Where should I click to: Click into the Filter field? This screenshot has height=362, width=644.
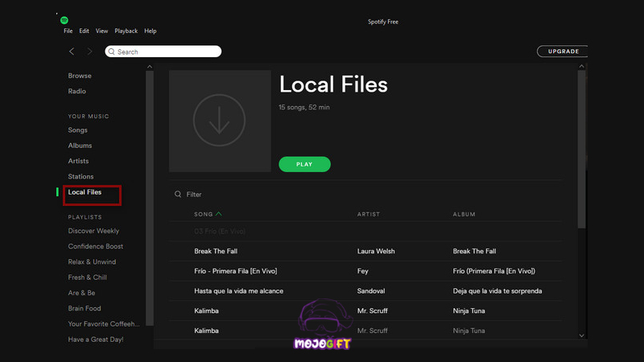[x=194, y=194]
